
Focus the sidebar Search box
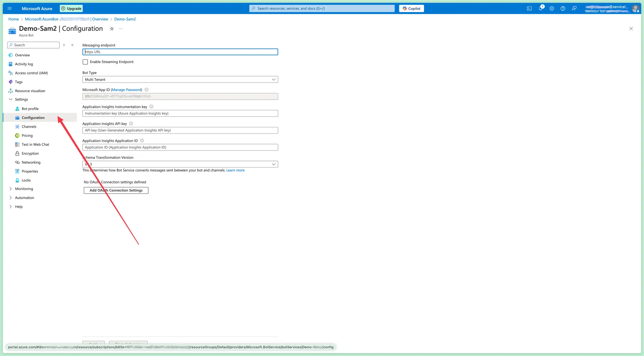pos(34,45)
